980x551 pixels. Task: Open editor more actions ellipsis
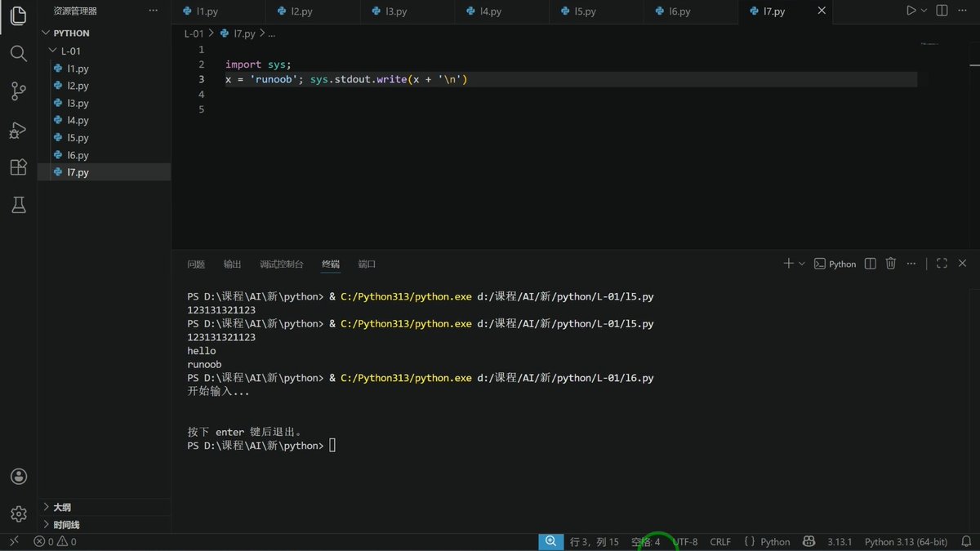click(963, 11)
